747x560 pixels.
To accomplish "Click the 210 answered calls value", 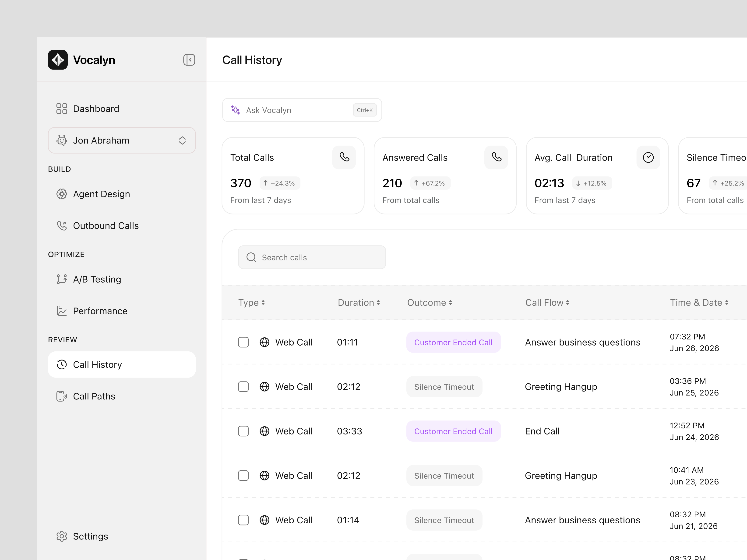I will (x=392, y=183).
